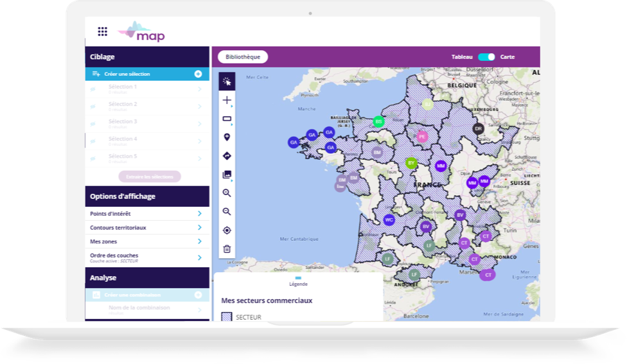This screenshot has width=627, height=364.
Task: Select the Carte view label
Action: pyautogui.click(x=508, y=56)
